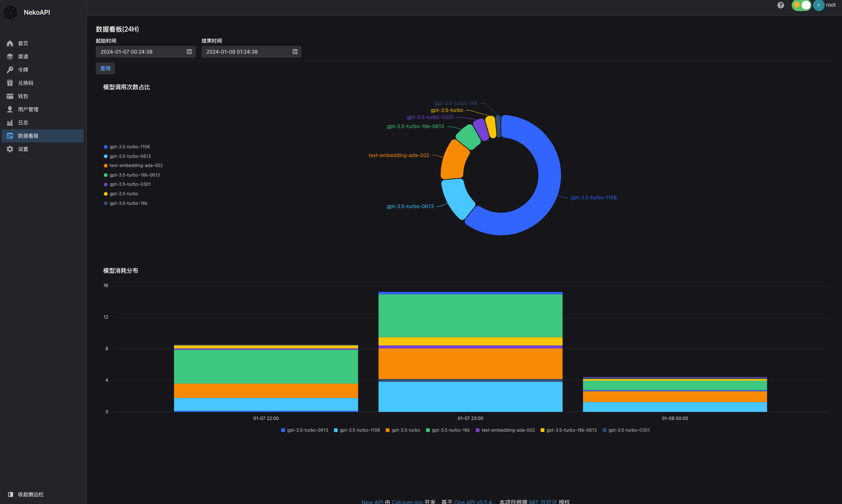842x504 pixels.
Task: Toggle the dark/light theme switch
Action: [x=801, y=5]
